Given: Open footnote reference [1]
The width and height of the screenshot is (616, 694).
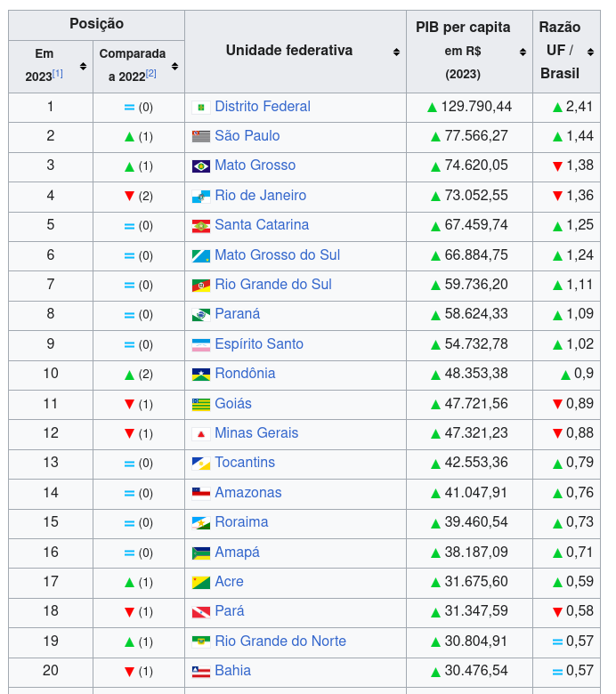Looking at the screenshot, I should pyautogui.click(x=58, y=73).
